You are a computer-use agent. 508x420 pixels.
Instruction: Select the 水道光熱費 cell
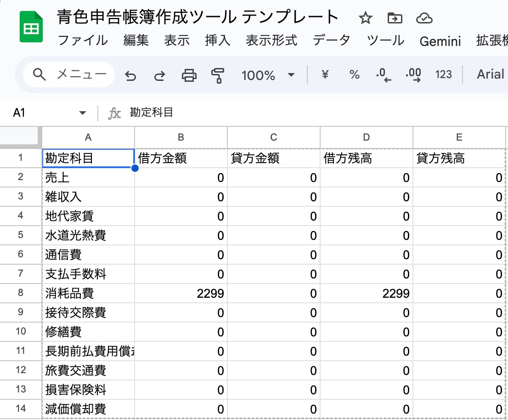[x=88, y=235]
